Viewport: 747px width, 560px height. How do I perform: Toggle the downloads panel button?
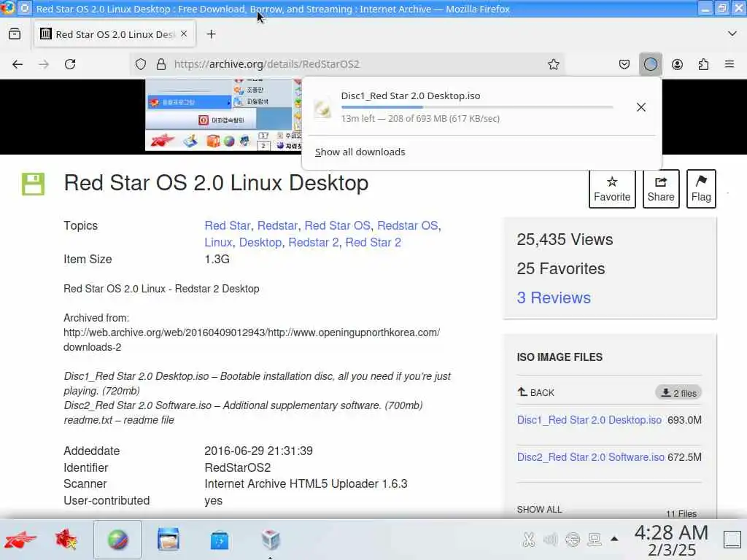(x=650, y=64)
